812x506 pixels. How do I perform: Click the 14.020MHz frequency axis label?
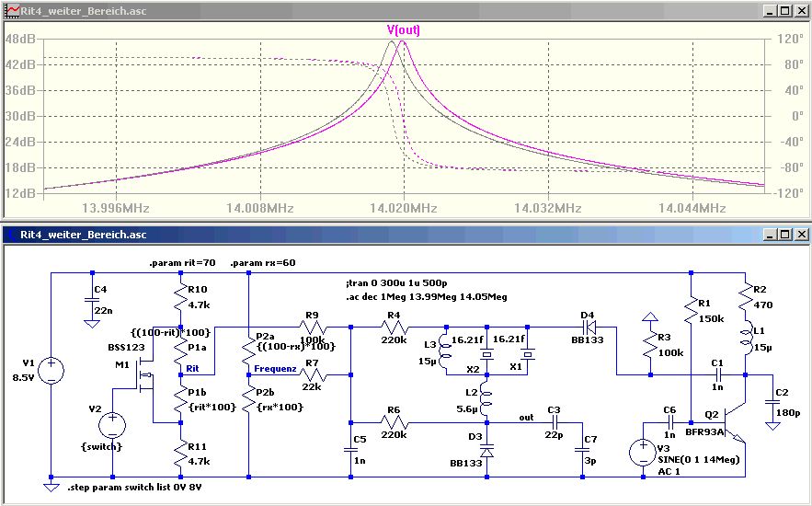405,208
